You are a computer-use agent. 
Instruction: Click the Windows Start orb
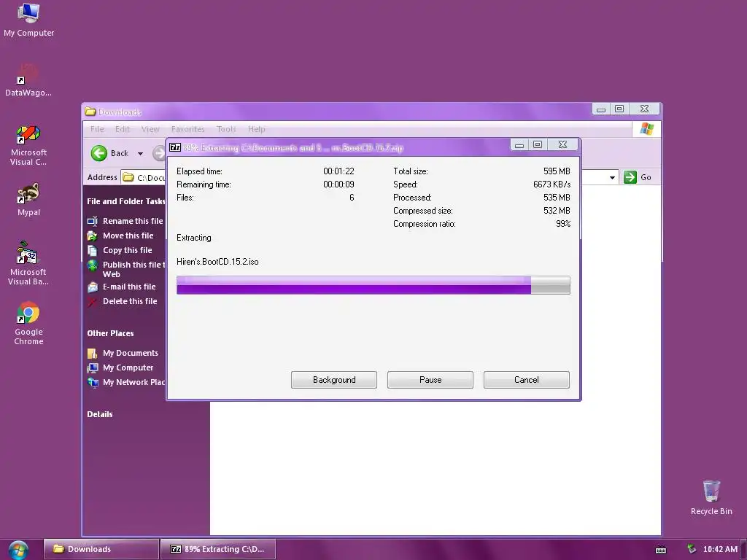[x=18, y=550]
